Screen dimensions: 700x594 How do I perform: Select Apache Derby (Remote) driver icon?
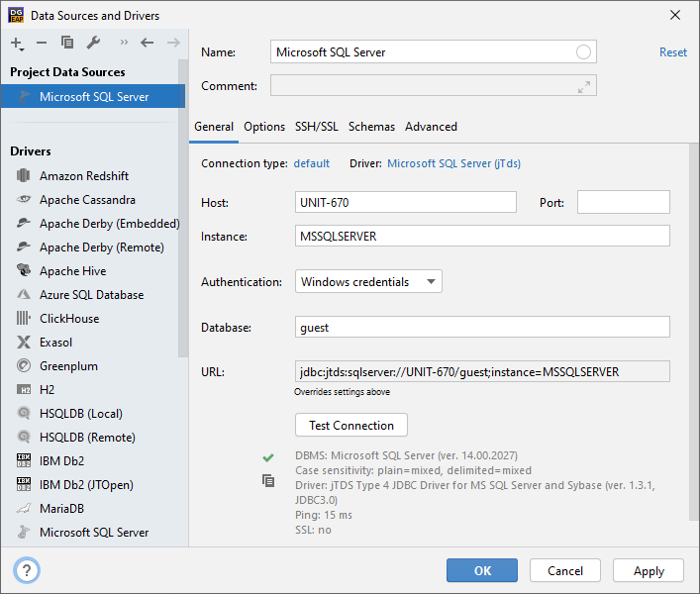23,247
